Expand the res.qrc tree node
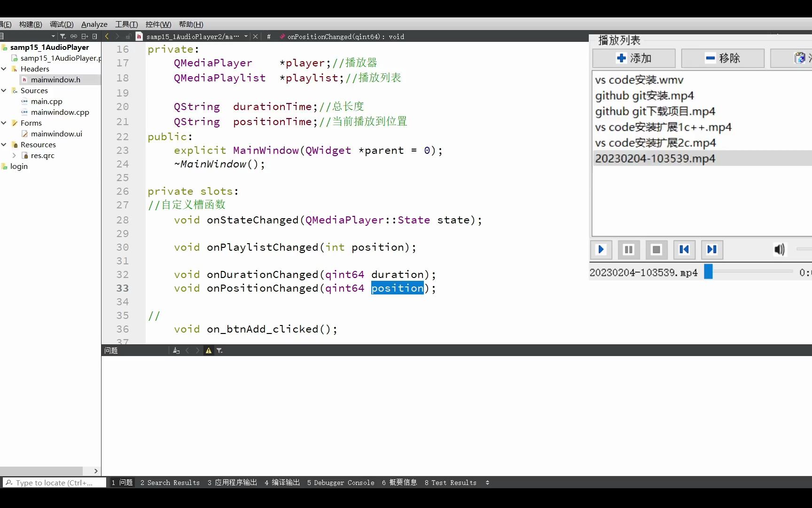812x508 pixels. tap(14, 155)
